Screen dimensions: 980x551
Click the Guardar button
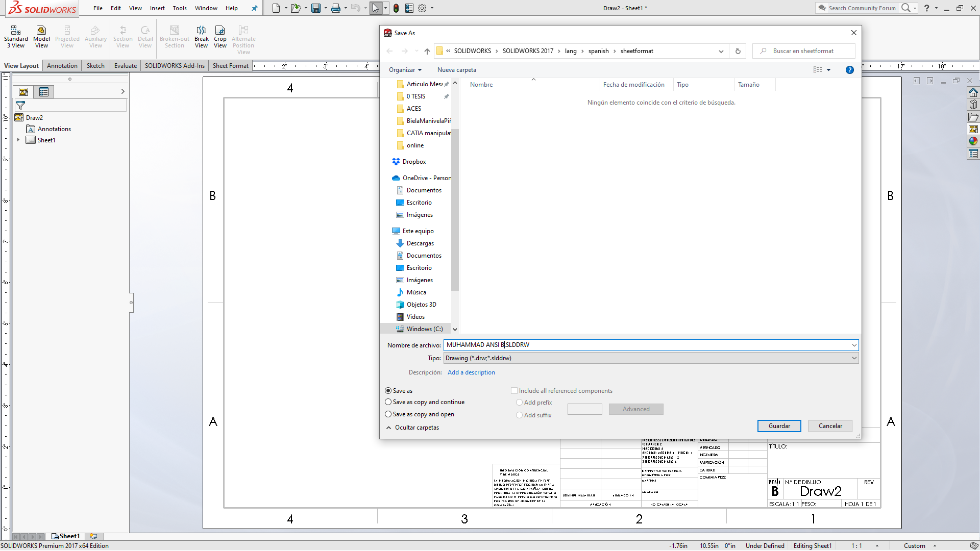point(779,426)
